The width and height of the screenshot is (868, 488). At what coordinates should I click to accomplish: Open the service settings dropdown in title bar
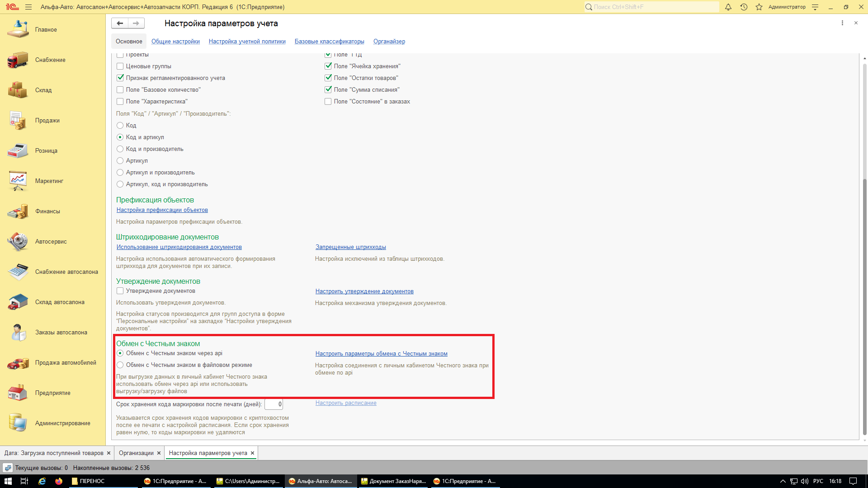coord(815,7)
